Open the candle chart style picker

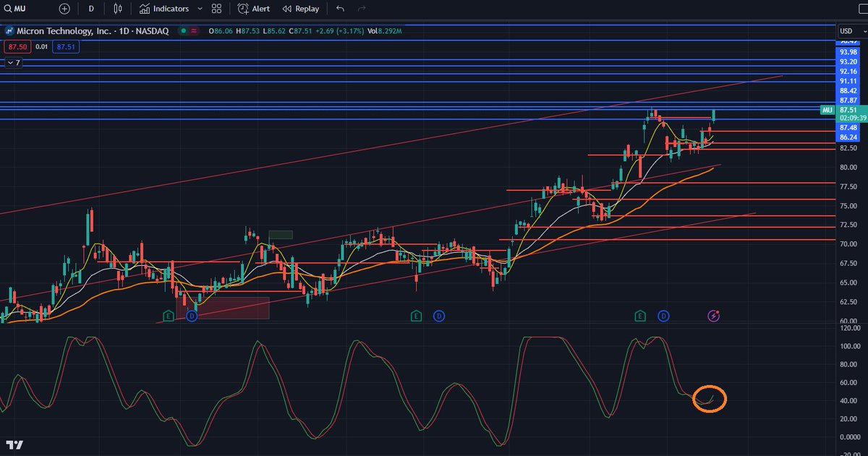[x=117, y=9]
